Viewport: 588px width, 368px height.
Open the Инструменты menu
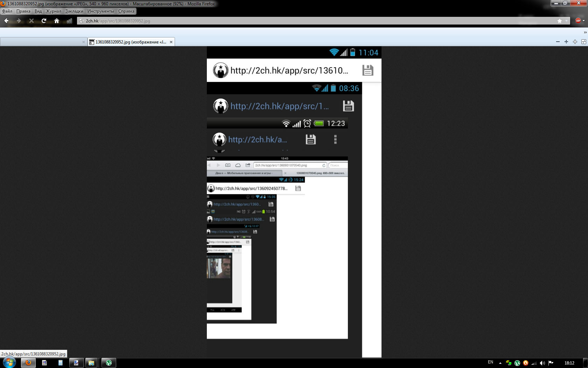click(101, 11)
